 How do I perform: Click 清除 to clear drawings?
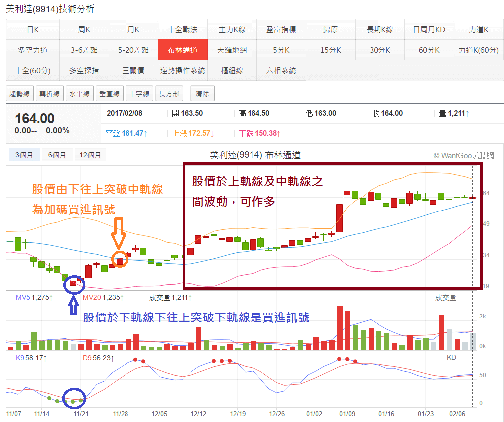tap(202, 94)
